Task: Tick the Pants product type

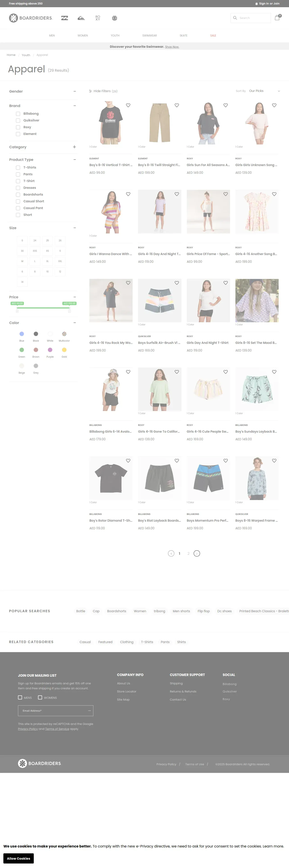Action: point(18,174)
